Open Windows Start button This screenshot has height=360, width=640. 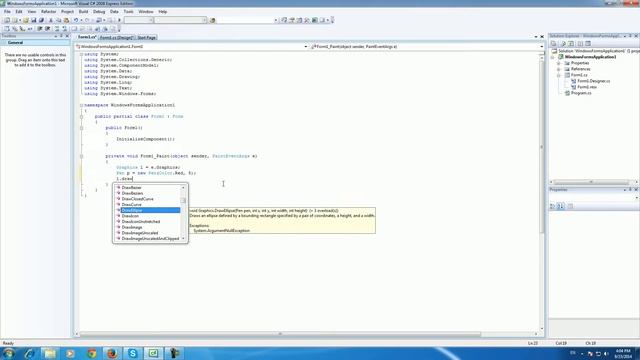pos(9,353)
